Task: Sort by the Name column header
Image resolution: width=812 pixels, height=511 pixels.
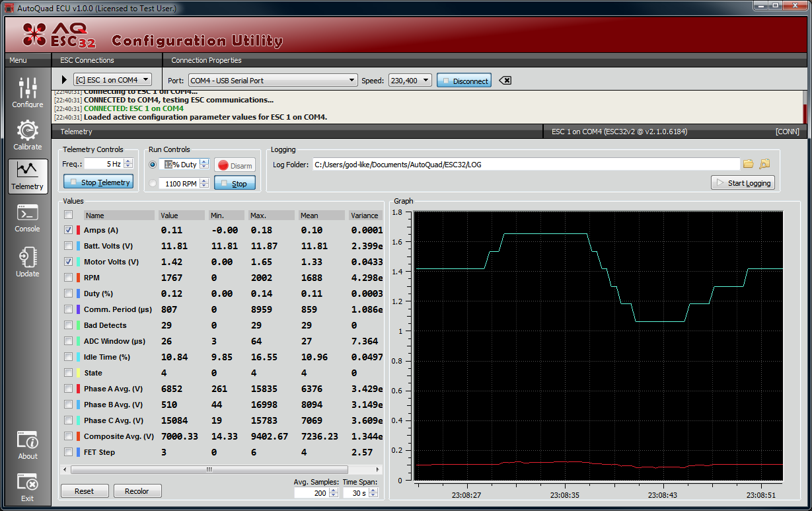Action: [120, 216]
